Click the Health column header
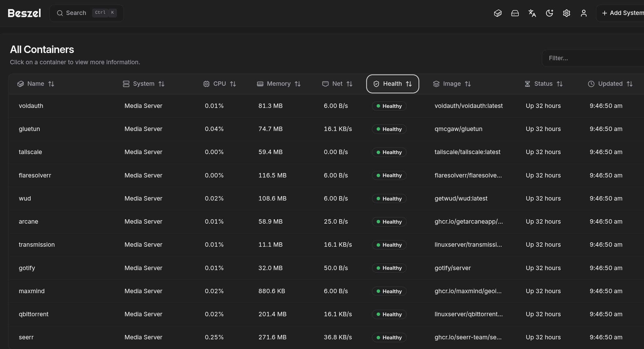This screenshot has height=349, width=644. point(392,84)
